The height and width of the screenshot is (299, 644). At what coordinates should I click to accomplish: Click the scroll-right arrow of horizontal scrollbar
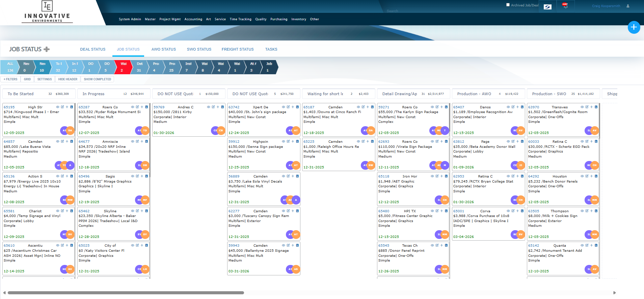[615, 293]
